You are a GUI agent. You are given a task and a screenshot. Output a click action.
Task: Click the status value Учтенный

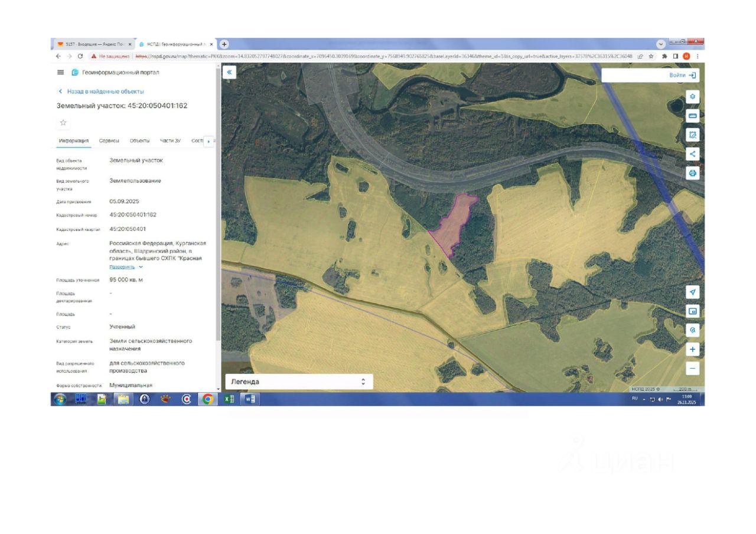pyautogui.click(x=122, y=327)
